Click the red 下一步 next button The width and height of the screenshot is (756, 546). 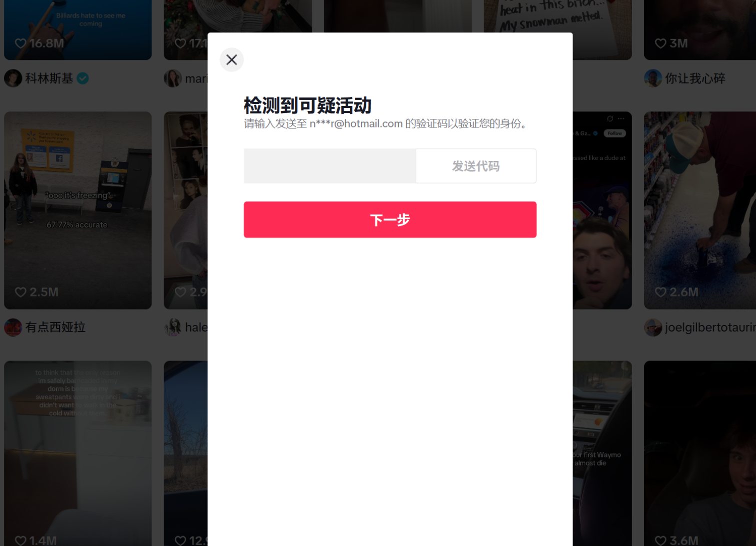tap(390, 219)
